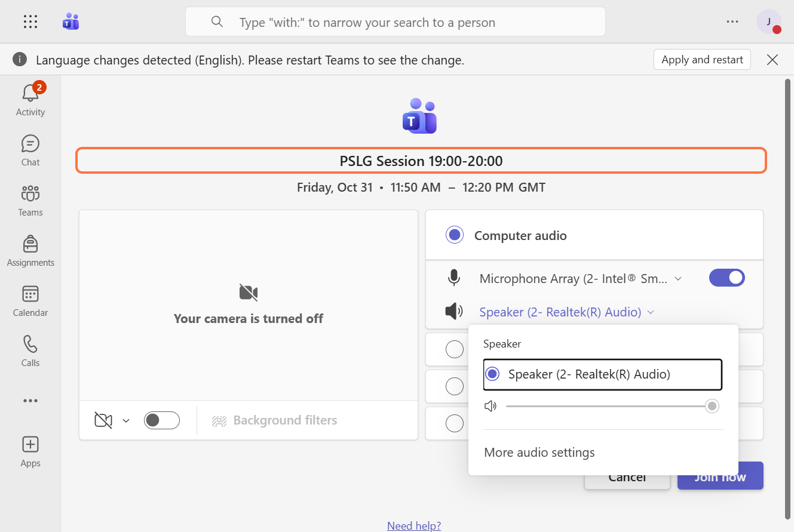794x532 pixels.
Task: Expand camera options chevron
Action: [126, 421]
